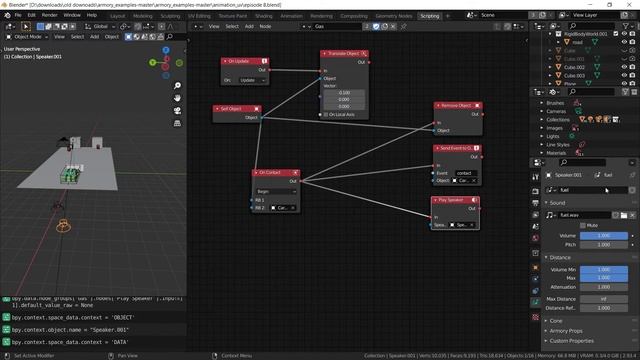Open the File menu

(18, 16)
